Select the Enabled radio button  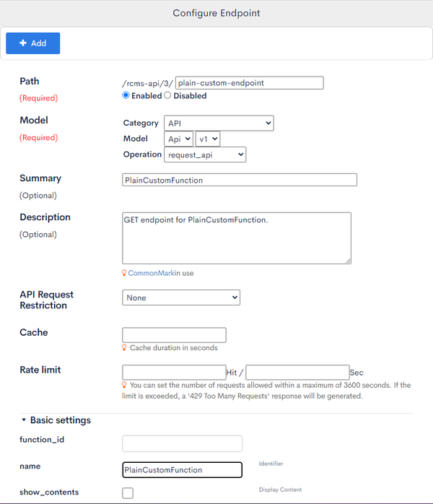(x=126, y=95)
